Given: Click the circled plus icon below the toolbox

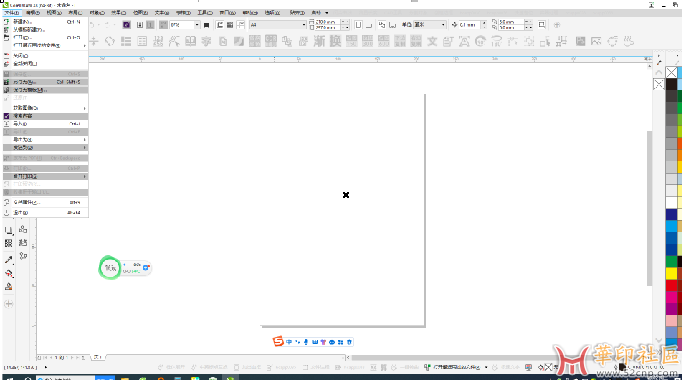Looking at the screenshot, I should coord(9,304).
